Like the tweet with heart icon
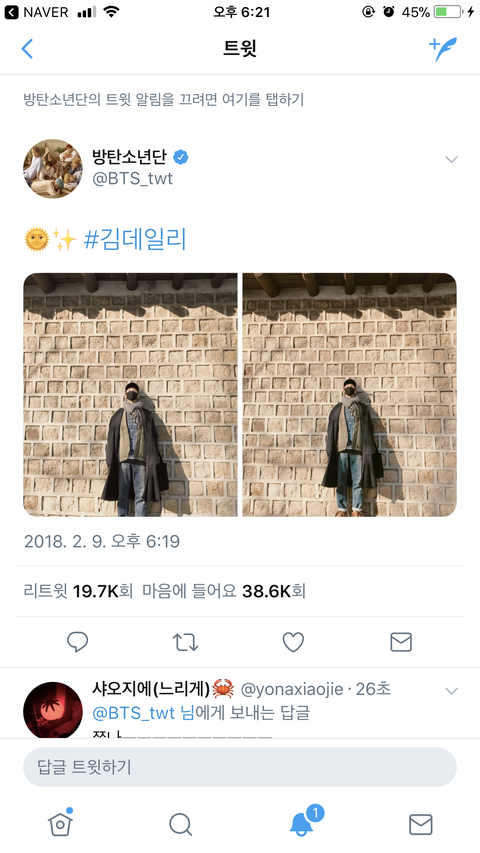The width and height of the screenshot is (480, 853). [x=293, y=642]
